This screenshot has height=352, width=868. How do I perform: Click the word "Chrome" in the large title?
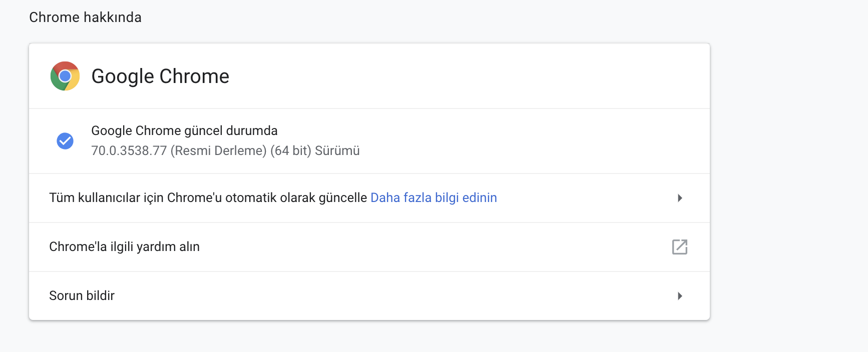coord(194,76)
